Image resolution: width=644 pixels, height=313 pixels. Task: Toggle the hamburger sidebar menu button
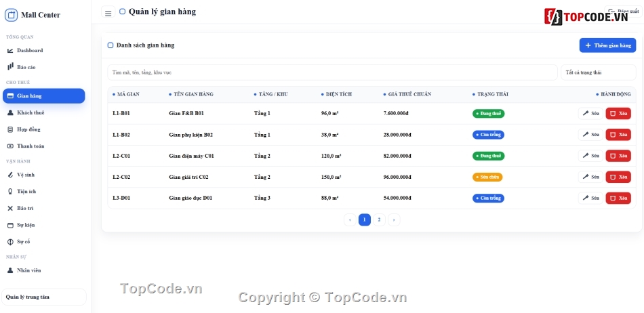108,13
